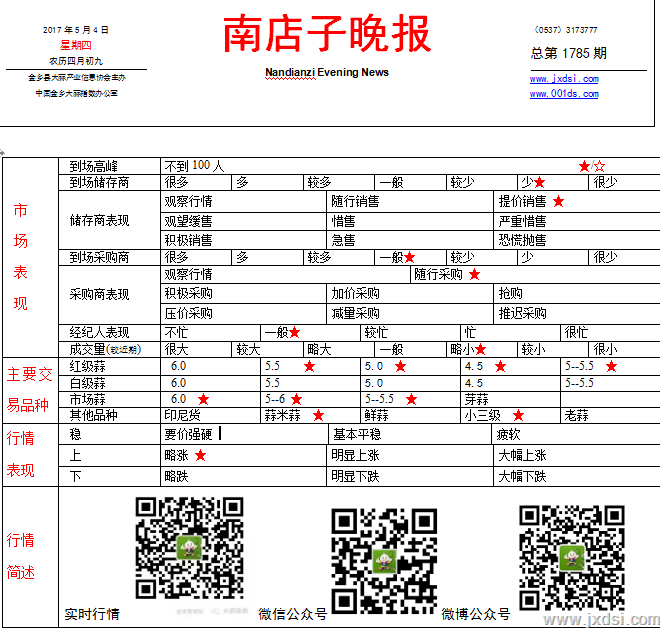Image resolution: width=660 pixels, height=628 pixels.
Task: Click the 红级蒜 row label
Action: 88,366
